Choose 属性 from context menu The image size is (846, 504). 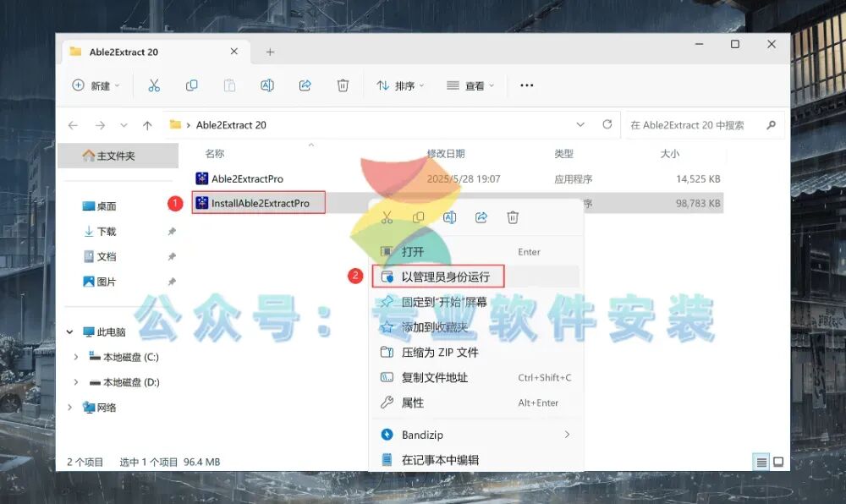click(475, 403)
